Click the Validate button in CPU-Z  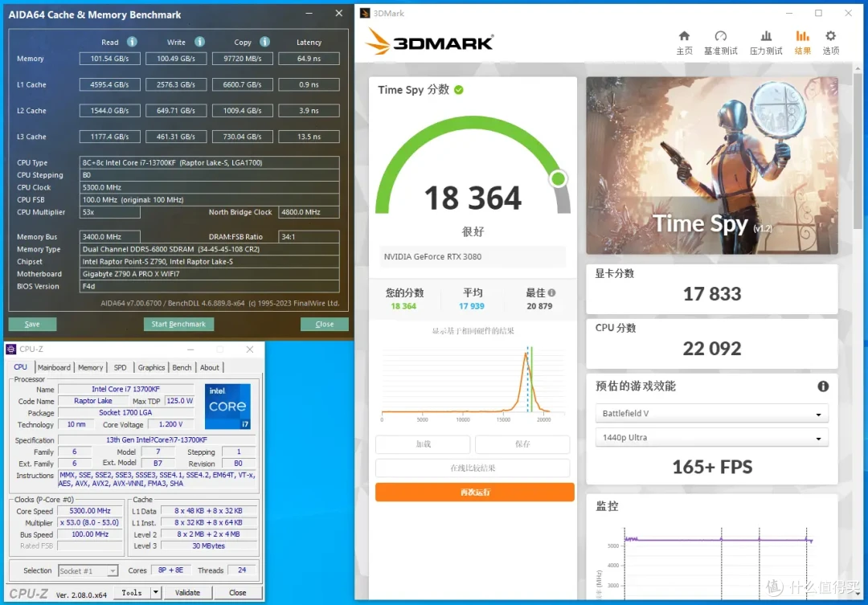[187, 592]
